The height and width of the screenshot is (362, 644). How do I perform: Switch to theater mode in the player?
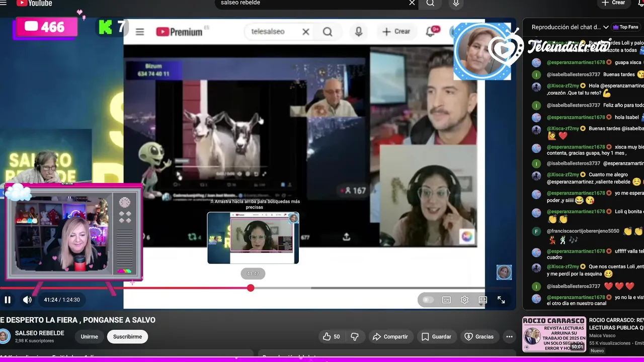point(483,300)
